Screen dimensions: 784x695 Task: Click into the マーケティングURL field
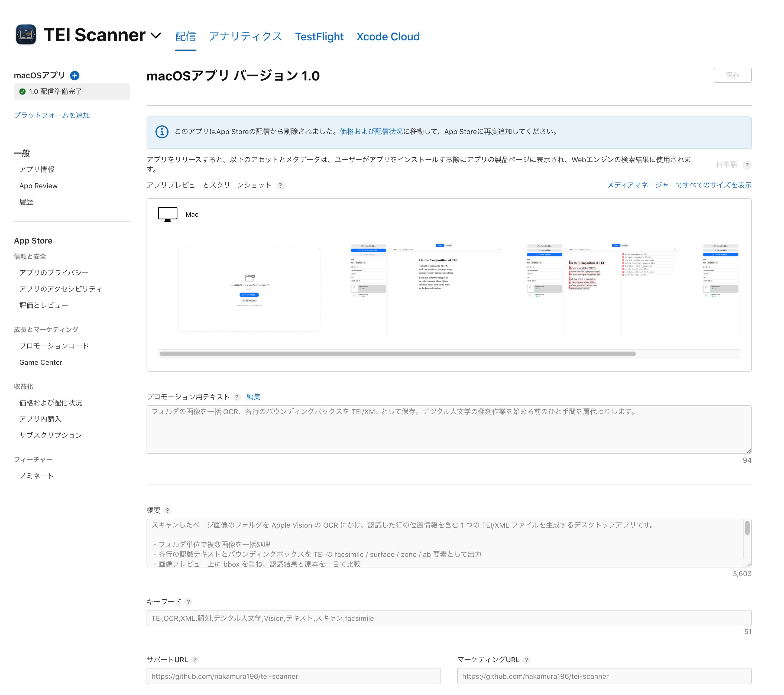(604, 676)
